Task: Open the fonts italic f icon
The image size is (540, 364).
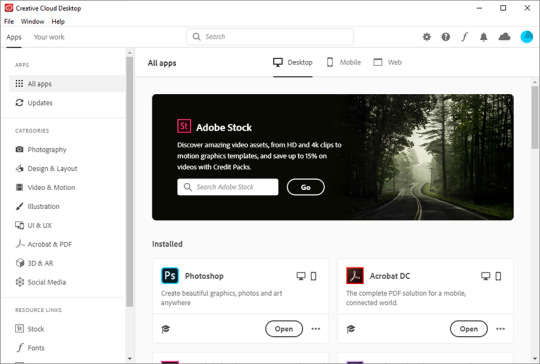Action: tap(465, 37)
